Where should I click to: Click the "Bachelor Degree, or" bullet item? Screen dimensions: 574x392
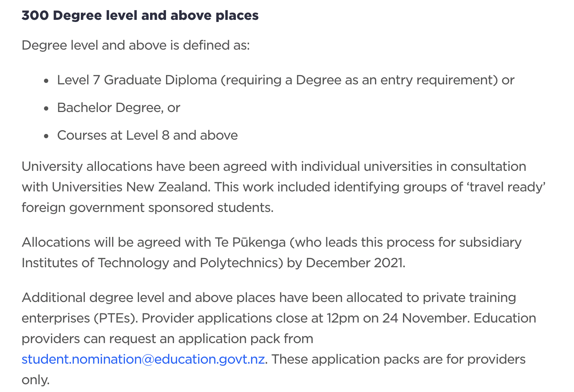point(118,108)
